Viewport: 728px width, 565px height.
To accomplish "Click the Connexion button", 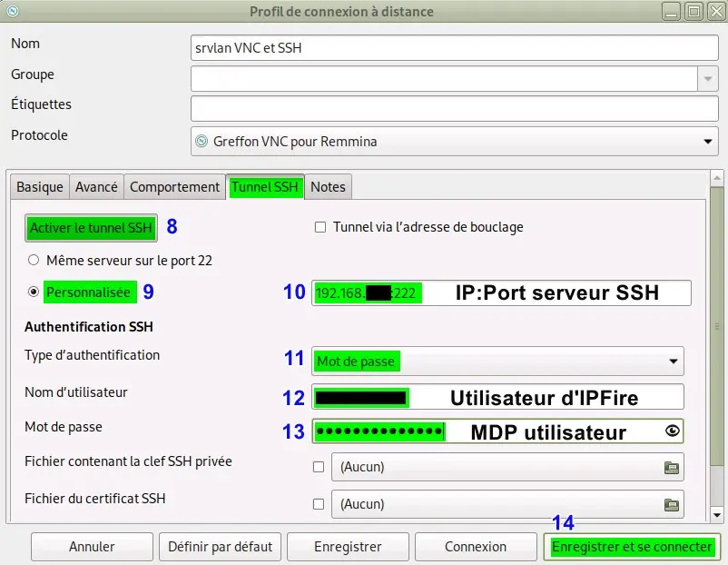I will (x=476, y=547).
